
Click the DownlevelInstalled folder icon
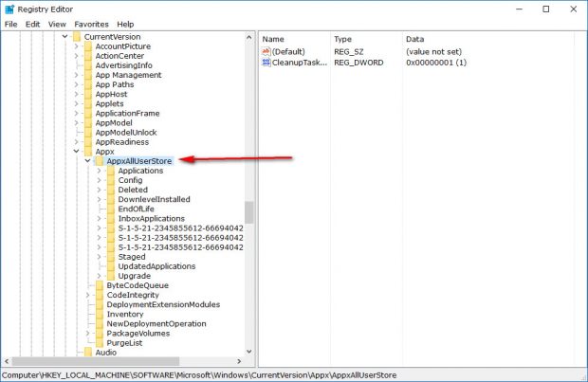(x=111, y=199)
